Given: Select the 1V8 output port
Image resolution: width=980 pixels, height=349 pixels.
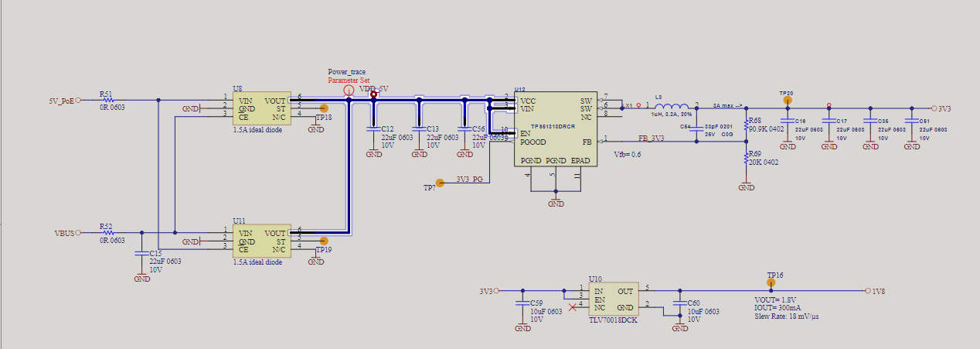Looking at the screenshot, I should (x=868, y=292).
